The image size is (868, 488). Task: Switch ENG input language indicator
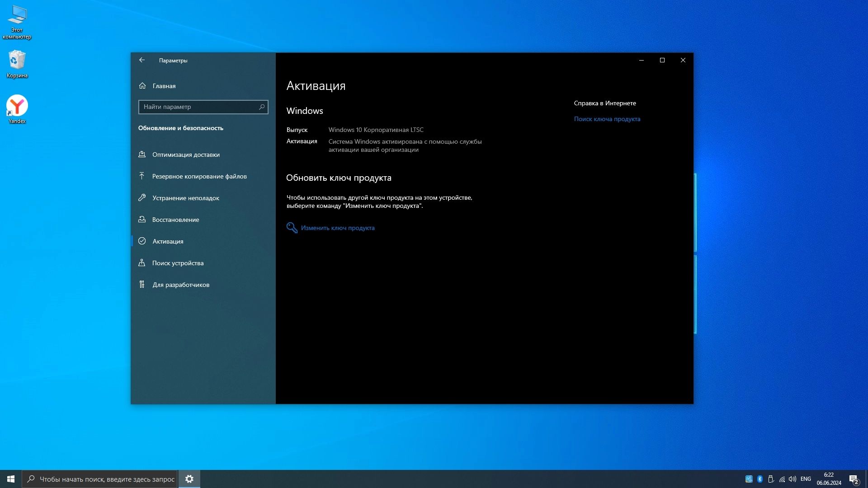806,479
